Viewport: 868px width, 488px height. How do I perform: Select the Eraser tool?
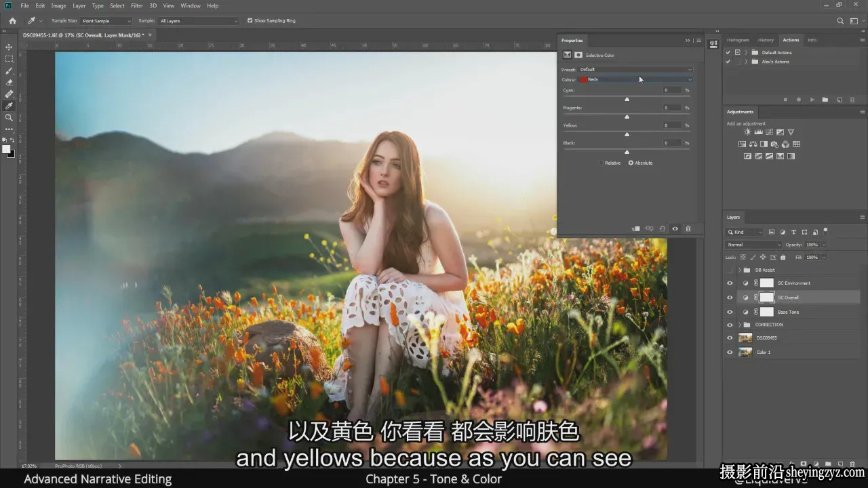pyautogui.click(x=9, y=82)
